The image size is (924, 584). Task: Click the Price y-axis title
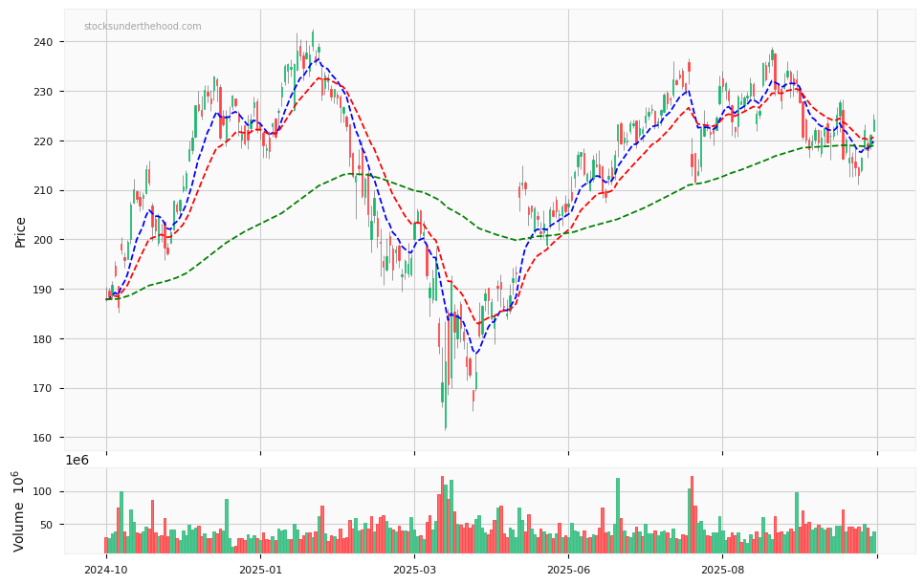click(x=20, y=231)
